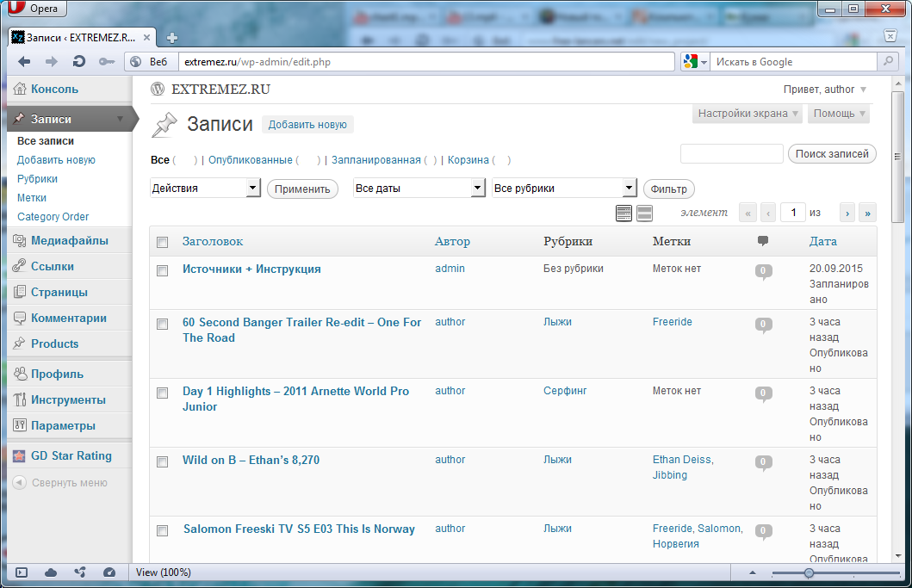Select the Wild on B post checkbox
The image size is (912, 588).
click(x=162, y=461)
